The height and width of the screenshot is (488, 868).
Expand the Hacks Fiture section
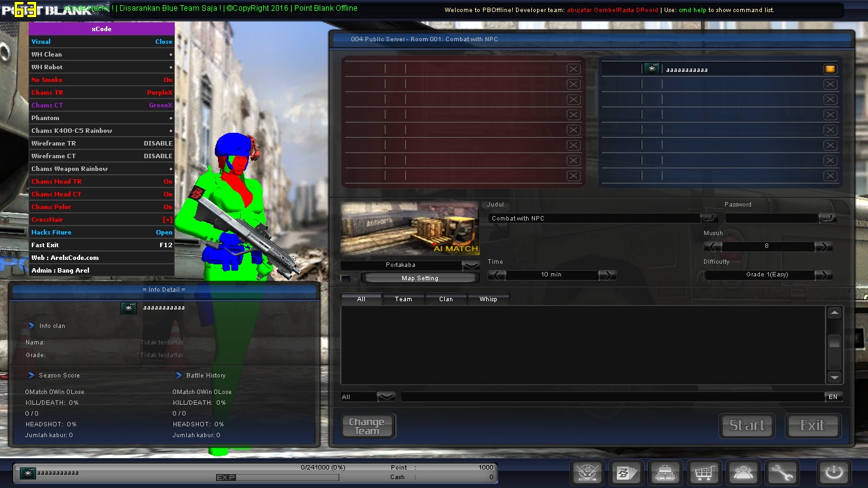[x=102, y=232]
